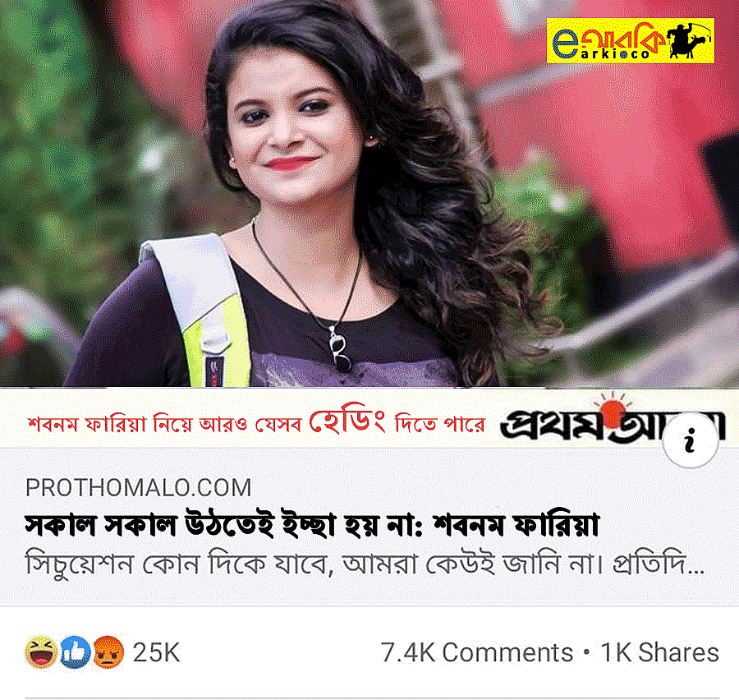Click the red sun in Prothom Alo logo

[x=613, y=409]
